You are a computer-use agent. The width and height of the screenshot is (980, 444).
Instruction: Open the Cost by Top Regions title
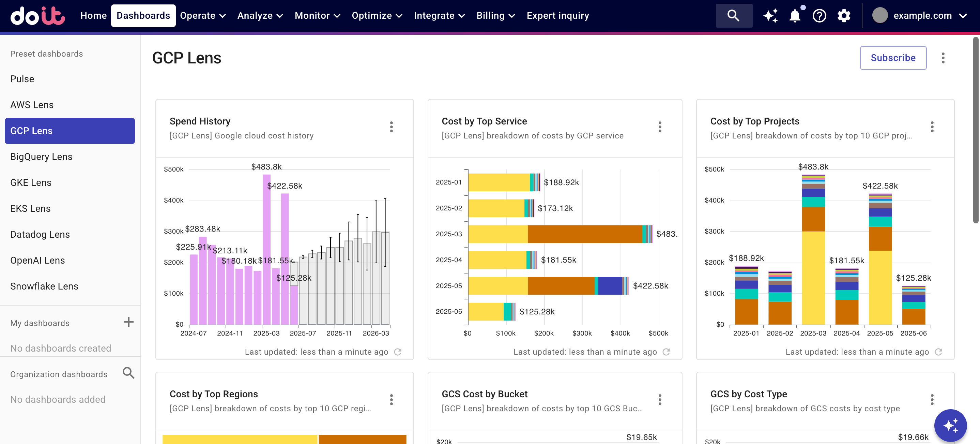[213, 394]
